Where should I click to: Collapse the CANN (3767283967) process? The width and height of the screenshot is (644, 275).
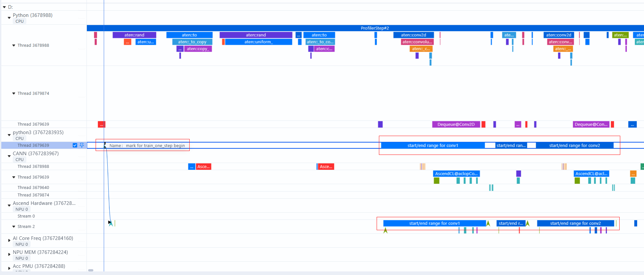pos(9,156)
